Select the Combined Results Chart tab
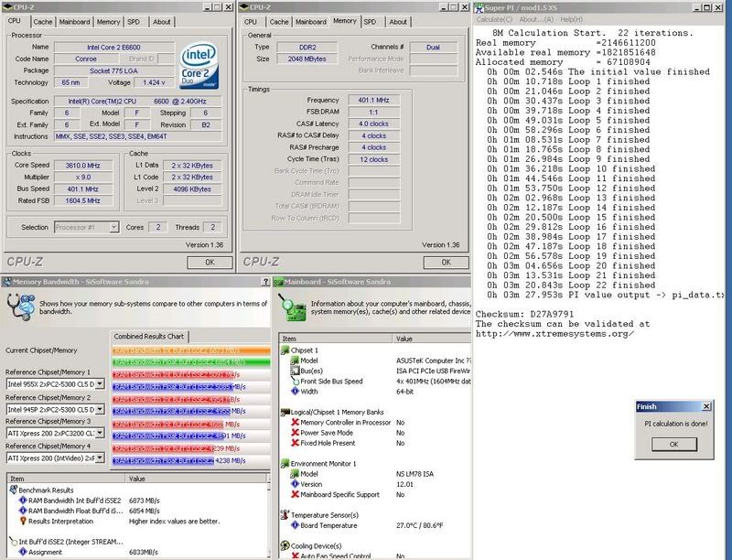The image size is (732, 560). point(149,336)
